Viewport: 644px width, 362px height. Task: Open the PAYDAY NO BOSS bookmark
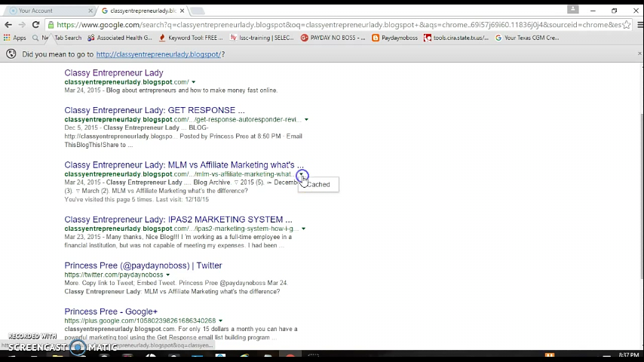pyautogui.click(x=333, y=38)
